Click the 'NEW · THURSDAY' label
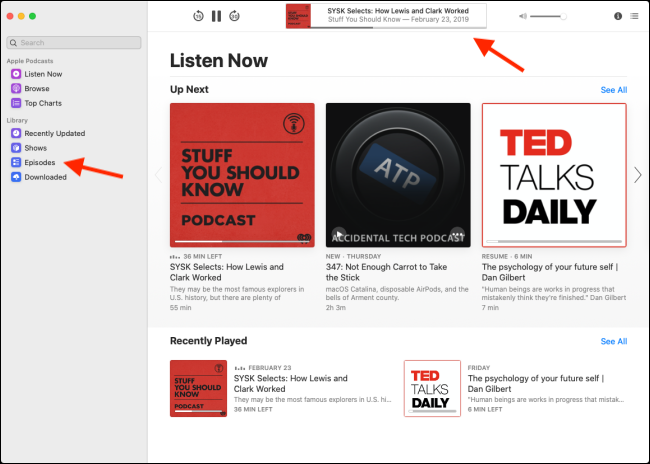The height and width of the screenshot is (464, 650). (x=353, y=257)
